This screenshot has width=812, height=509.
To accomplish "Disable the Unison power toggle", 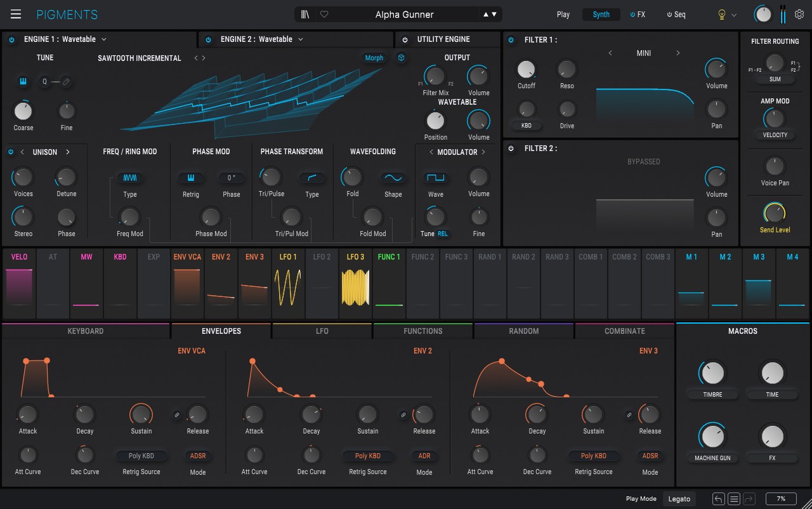I will tap(11, 152).
